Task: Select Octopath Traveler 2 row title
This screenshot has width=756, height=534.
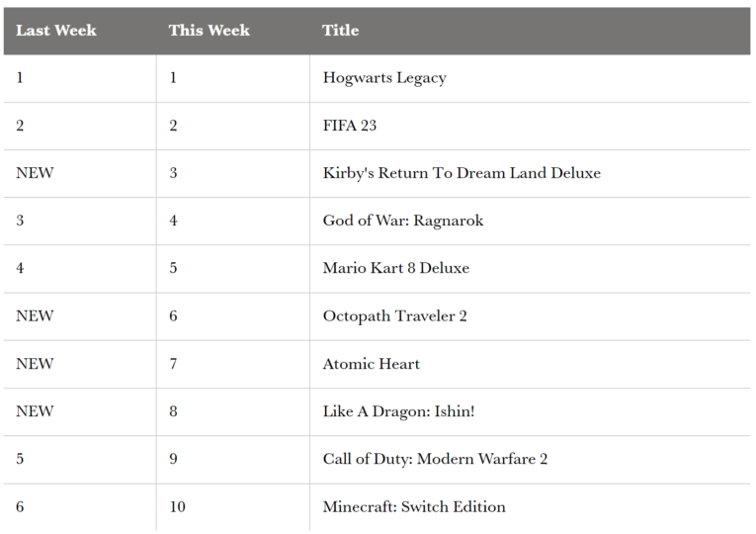Action: pyautogui.click(x=395, y=316)
